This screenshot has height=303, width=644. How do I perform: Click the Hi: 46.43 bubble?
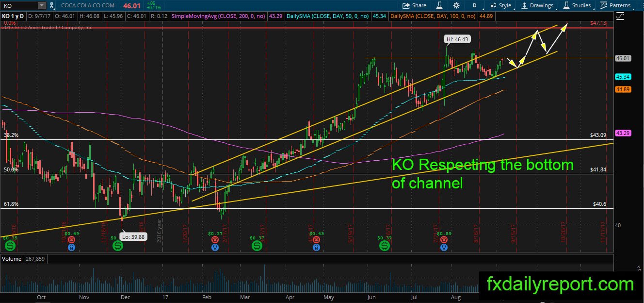(x=458, y=39)
